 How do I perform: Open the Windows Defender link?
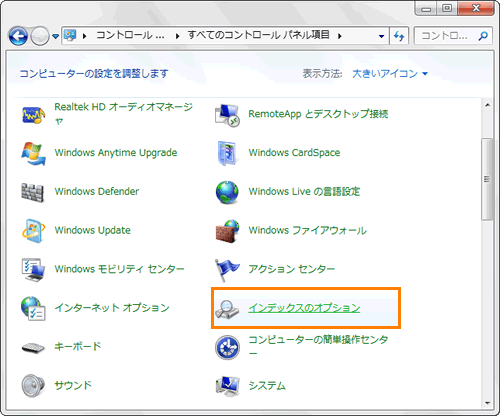click(97, 191)
